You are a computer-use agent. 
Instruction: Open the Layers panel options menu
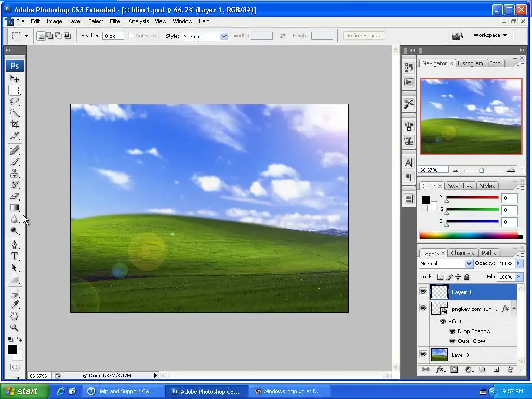(x=521, y=254)
